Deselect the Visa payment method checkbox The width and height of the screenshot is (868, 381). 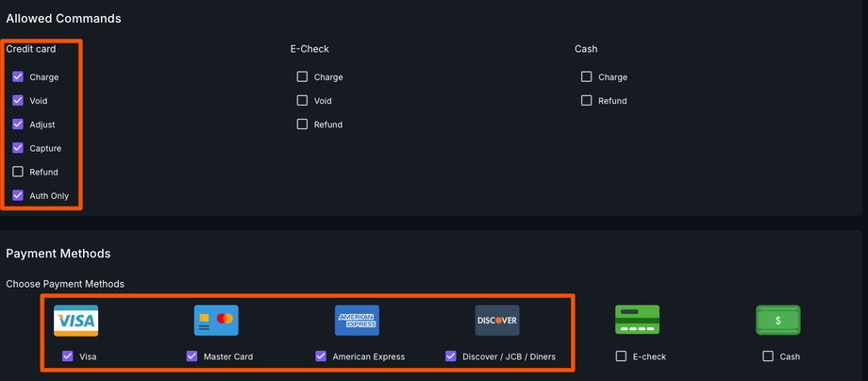click(x=67, y=356)
